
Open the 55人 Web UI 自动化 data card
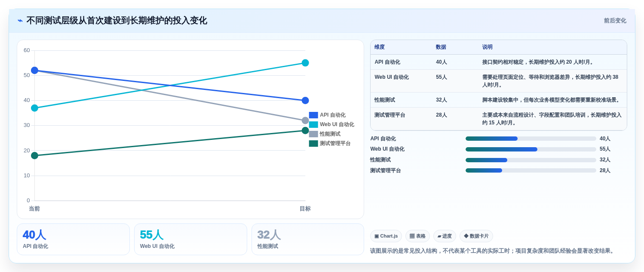[x=190, y=239]
